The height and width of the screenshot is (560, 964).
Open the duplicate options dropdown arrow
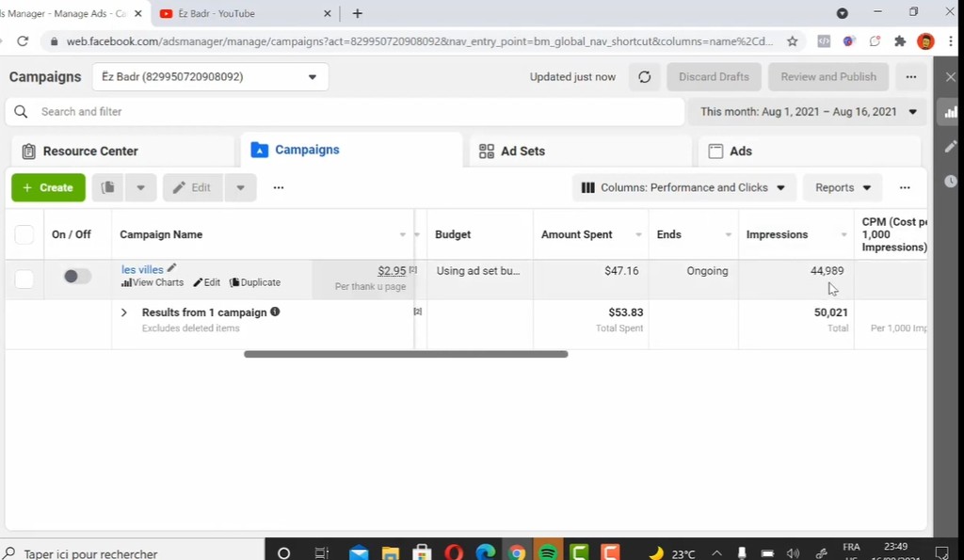point(141,187)
